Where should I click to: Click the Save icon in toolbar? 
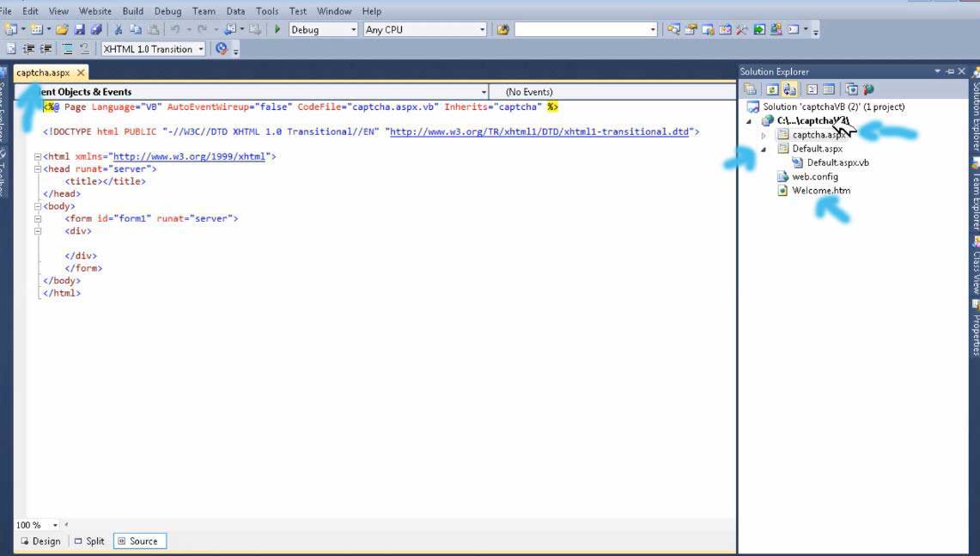(79, 30)
